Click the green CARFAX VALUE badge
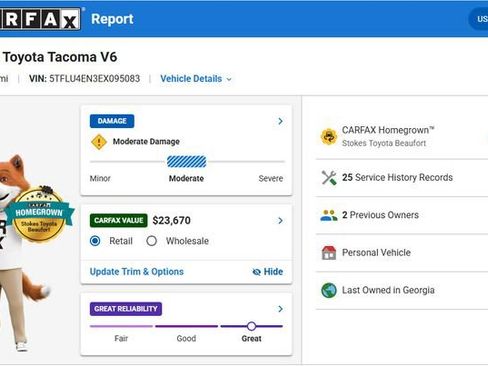 (x=119, y=220)
